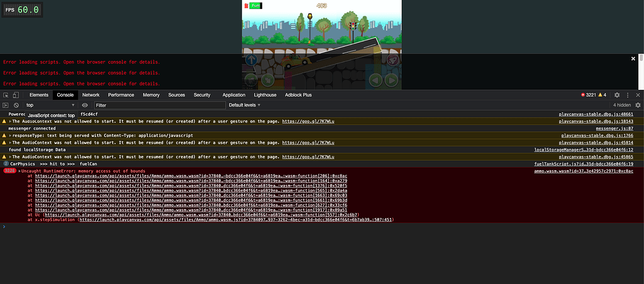Open the DevTools three-dot menu
This screenshot has height=284, width=644.
click(x=628, y=95)
